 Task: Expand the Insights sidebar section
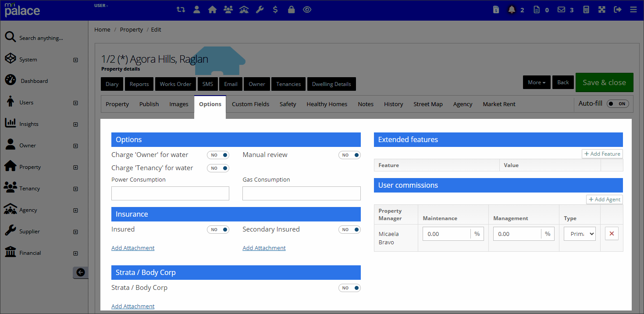pyautogui.click(x=75, y=124)
